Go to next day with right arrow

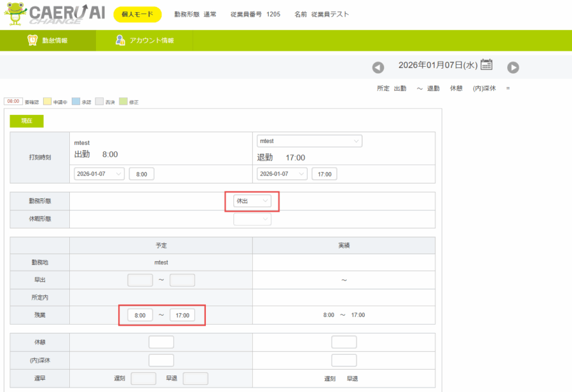(513, 67)
